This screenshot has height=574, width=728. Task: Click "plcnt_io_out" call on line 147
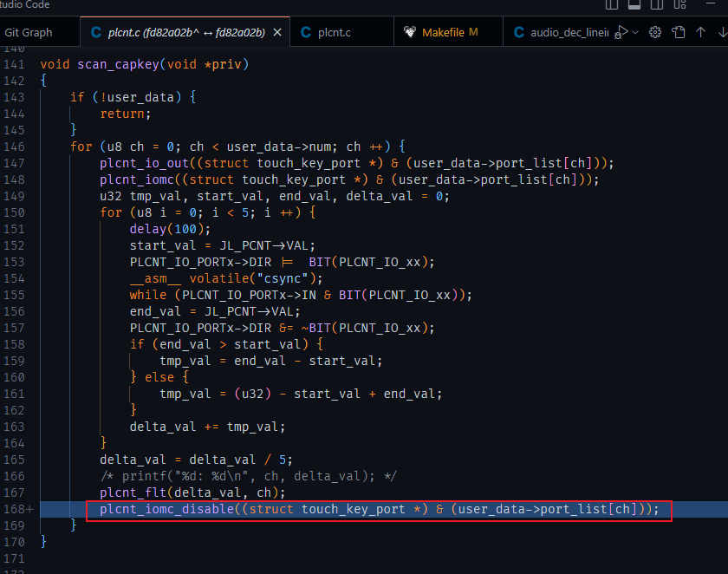(x=145, y=164)
